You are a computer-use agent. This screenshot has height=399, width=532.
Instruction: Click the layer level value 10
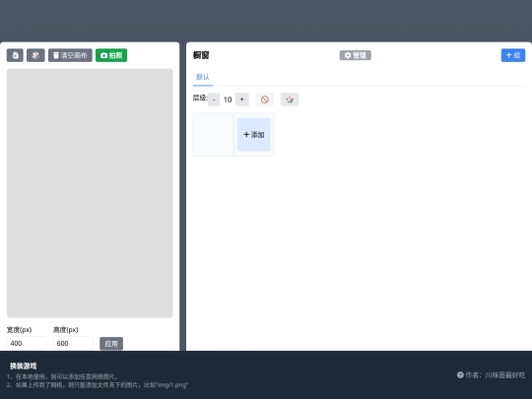click(228, 100)
